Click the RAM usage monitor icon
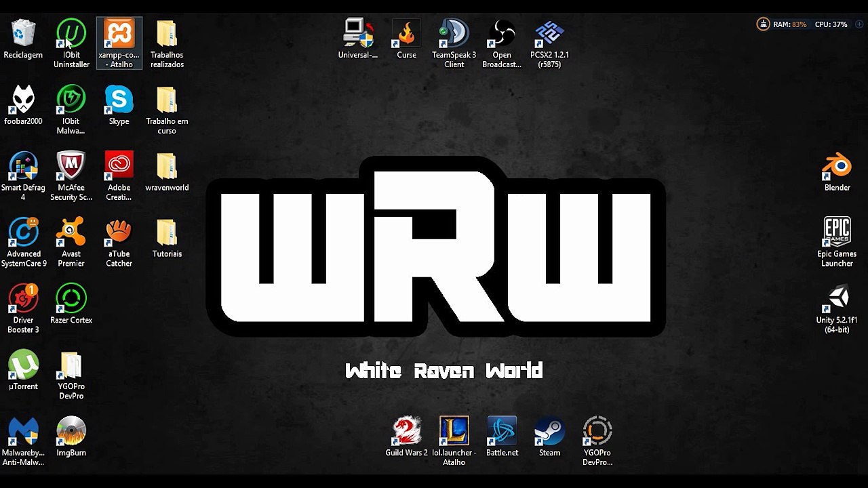868x488 pixels. 764,24
